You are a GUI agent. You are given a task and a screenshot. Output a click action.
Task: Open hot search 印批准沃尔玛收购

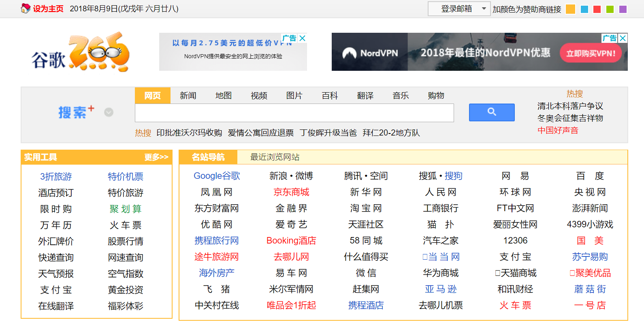pos(189,133)
